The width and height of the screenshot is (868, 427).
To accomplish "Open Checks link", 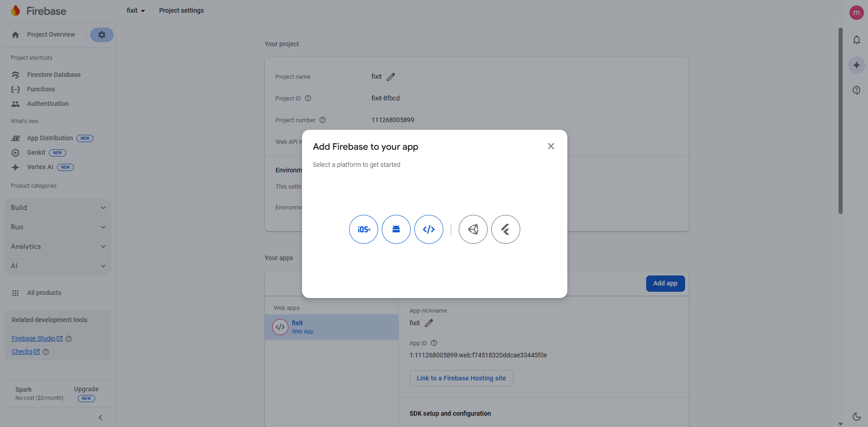I will coord(26,351).
